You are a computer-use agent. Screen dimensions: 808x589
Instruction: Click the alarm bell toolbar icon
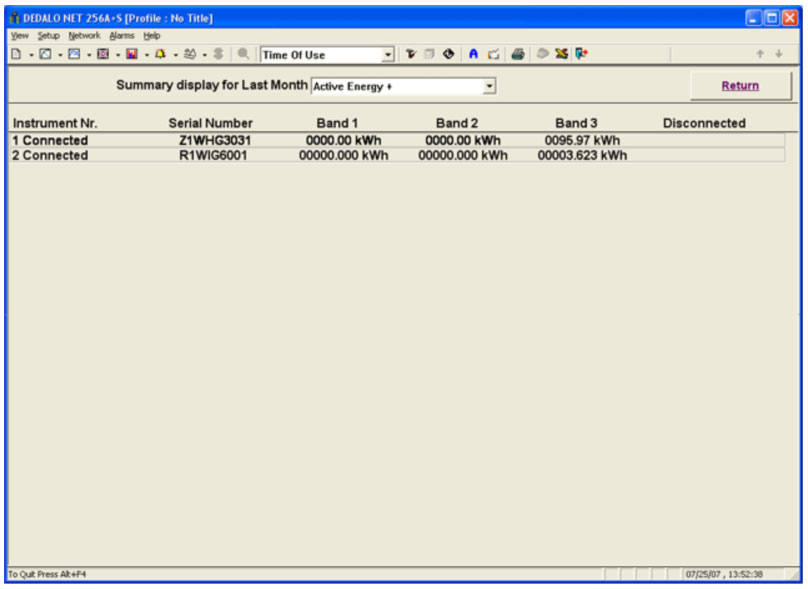[x=161, y=54]
